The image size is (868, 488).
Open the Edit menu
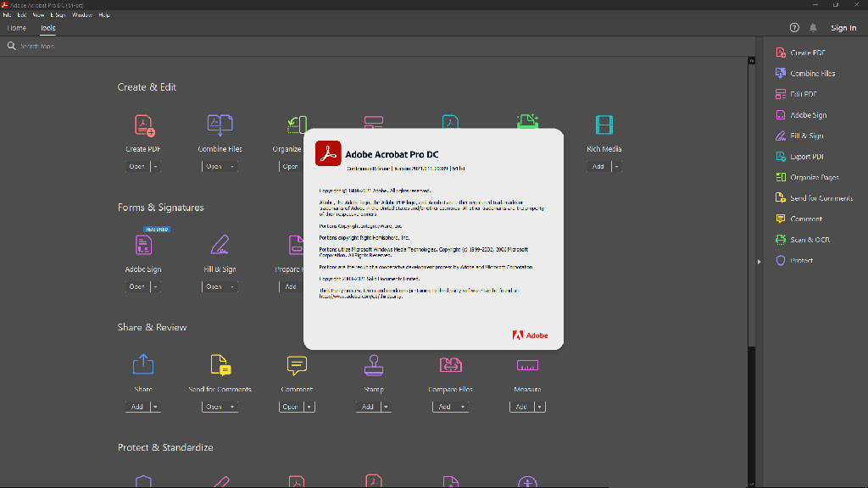(22, 15)
